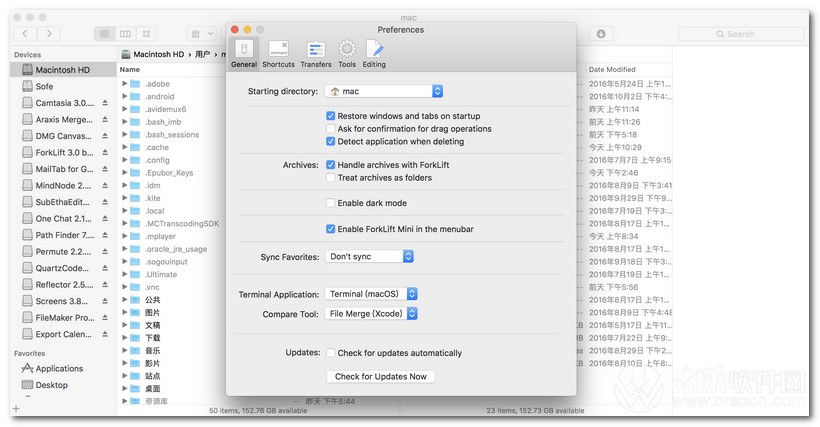The height and width of the screenshot is (427, 820).
Task: Open the Terminal Application dropdown
Action: pyautogui.click(x=371, y=294)
